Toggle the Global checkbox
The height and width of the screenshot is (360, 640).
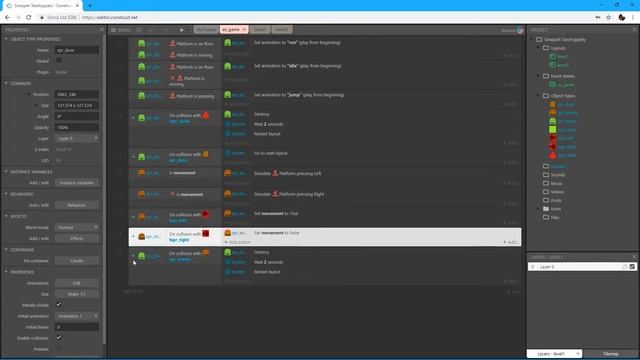click(x=59, y=61)
